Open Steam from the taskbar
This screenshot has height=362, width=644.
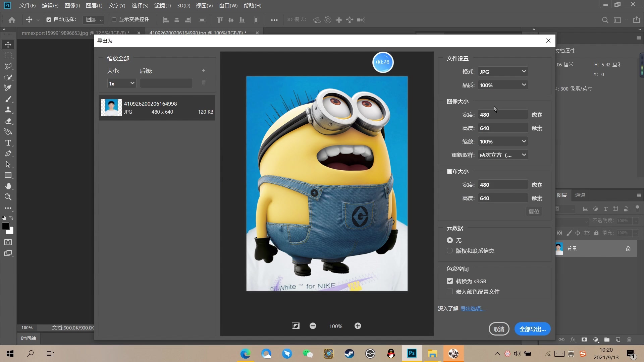pos(350,354)
